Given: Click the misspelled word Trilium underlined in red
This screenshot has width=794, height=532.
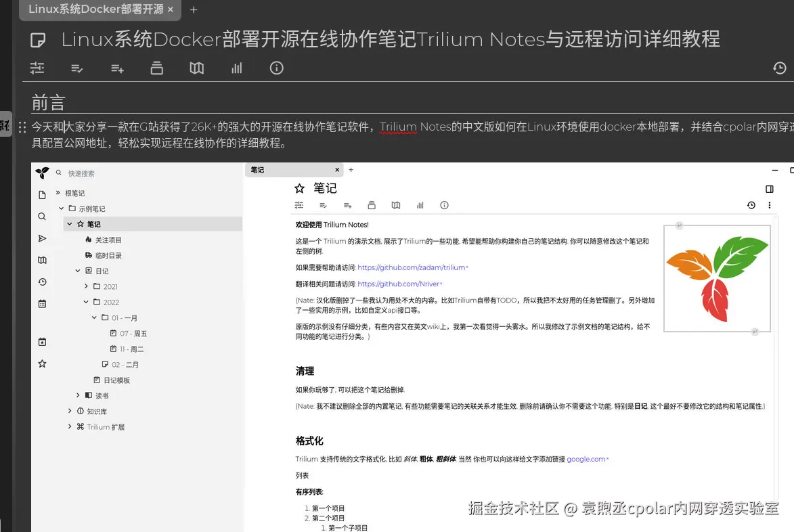Looking at the screenshot, I should tap(398, 127).
